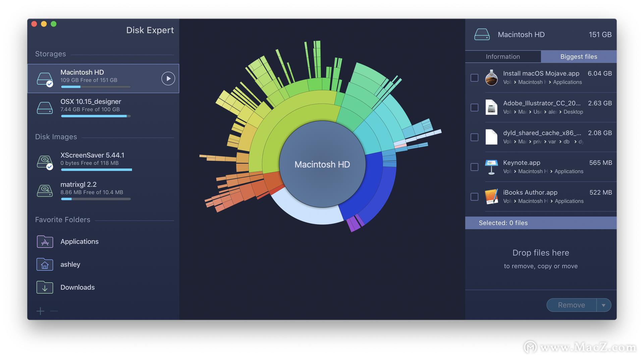The height and width of the screenshot is (356, 644).
Task: Click the 2.08 GB file size
Action: coord(600,133)
